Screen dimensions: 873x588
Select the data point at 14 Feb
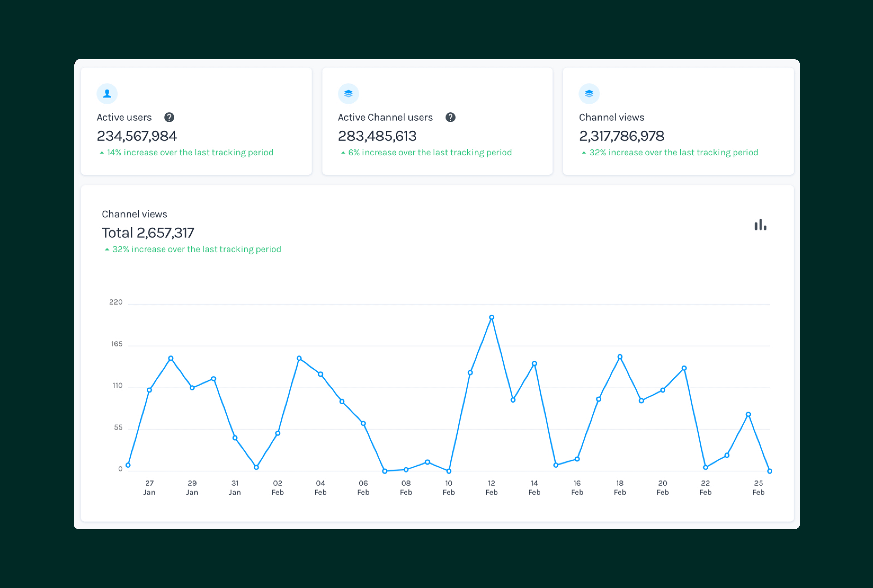[x=534, y=363]
